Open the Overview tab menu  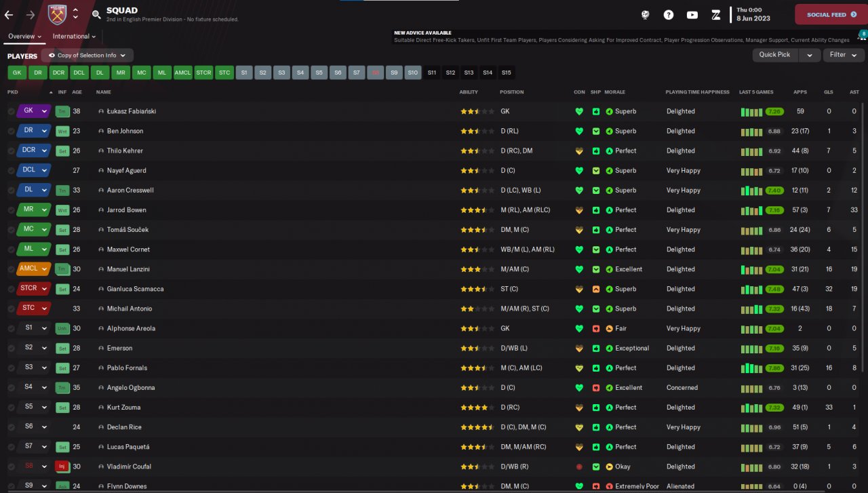point(25,37)
